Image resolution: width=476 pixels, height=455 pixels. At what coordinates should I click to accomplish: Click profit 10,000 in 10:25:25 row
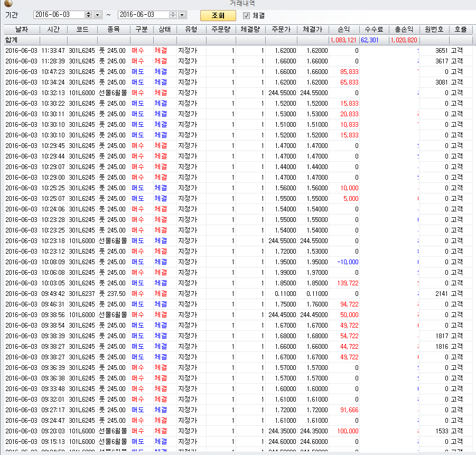(349, 188)
